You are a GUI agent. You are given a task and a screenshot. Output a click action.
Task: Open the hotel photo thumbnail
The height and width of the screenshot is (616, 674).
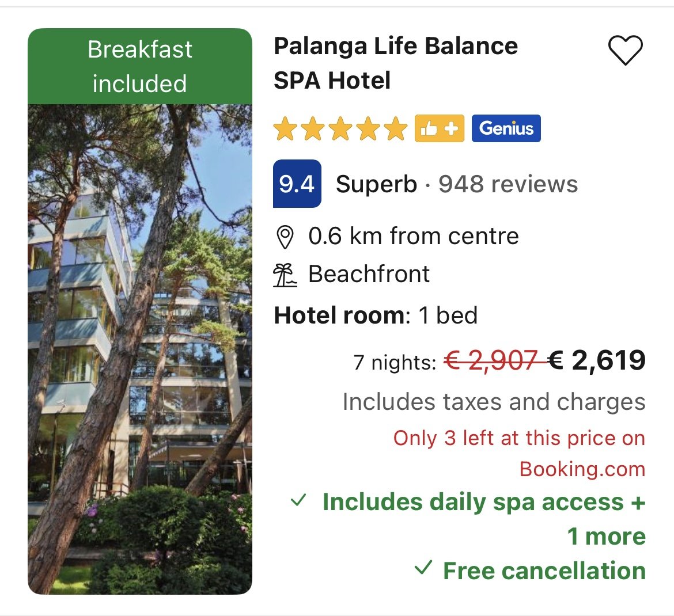coord(140,348)
